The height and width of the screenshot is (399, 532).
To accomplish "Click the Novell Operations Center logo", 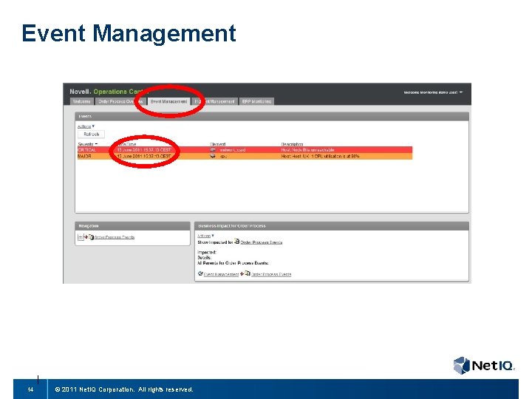I will click(109, 92).
